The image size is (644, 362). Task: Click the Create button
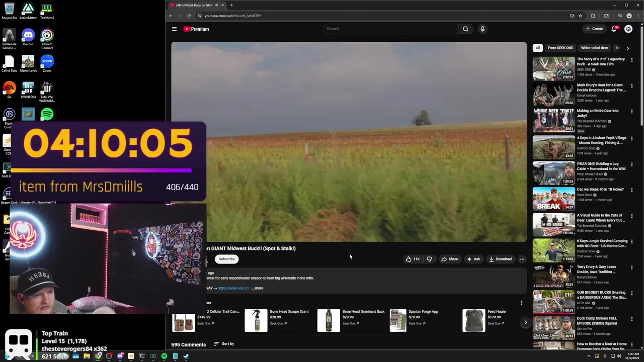click(x=594, y=29)
